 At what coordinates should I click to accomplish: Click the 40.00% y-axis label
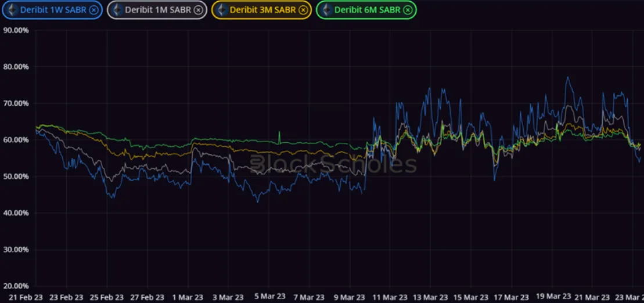pyautogui.click(x=16, y=212)
